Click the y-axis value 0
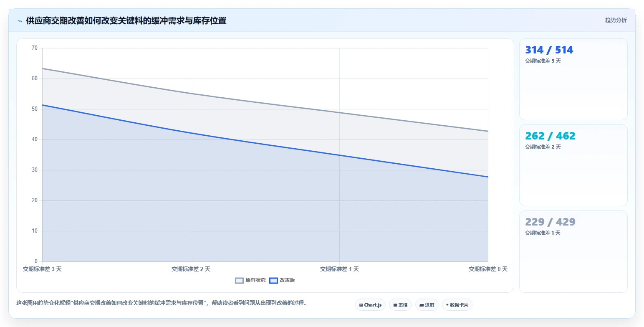The image size is (644, 327). [36, 261]
